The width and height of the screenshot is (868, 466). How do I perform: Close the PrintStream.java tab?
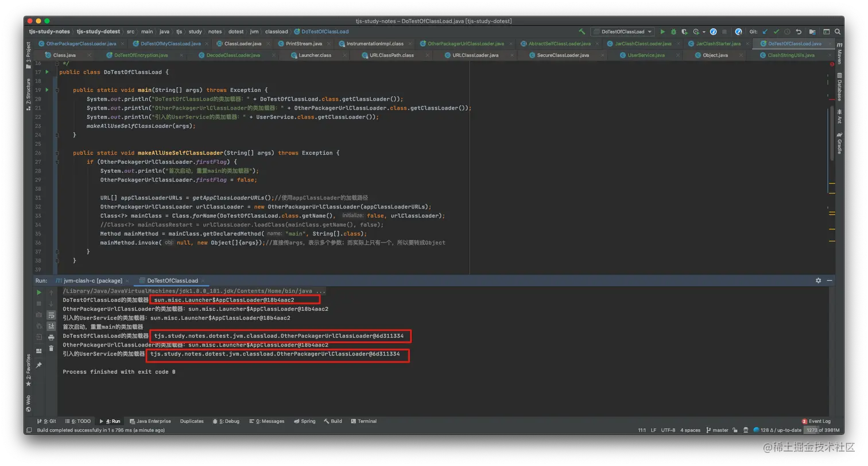click(330, 44)
